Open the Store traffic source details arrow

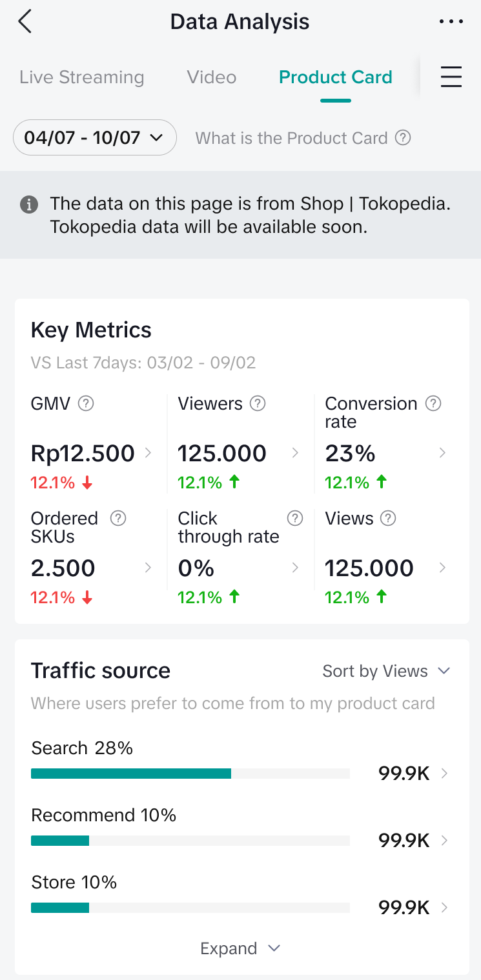444,908
